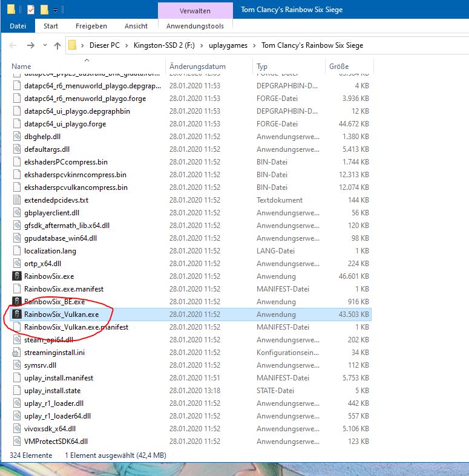This screenshot has height=476, width=469.
Task: Navigate to uplaygames breadcrumb
Action: (228, 45)
